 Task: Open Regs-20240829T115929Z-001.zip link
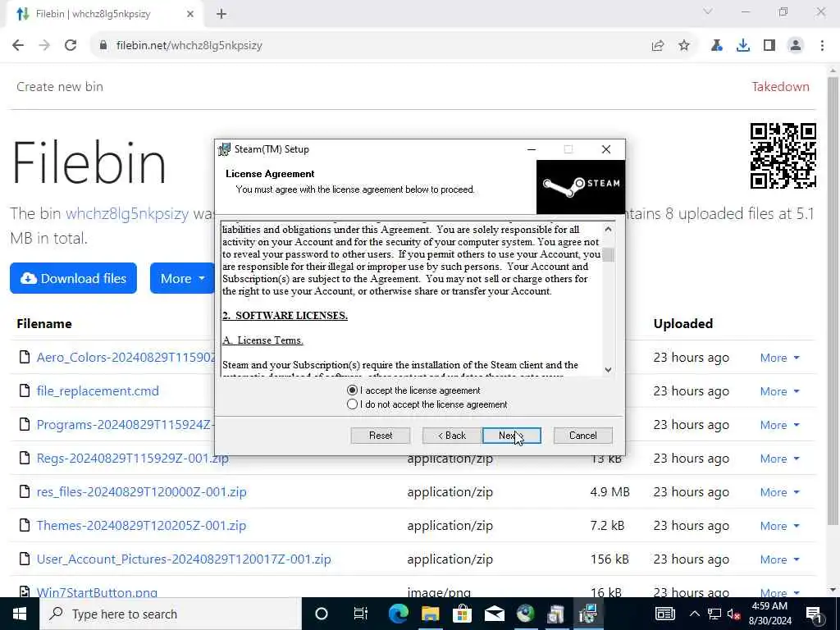coord(132,459)
